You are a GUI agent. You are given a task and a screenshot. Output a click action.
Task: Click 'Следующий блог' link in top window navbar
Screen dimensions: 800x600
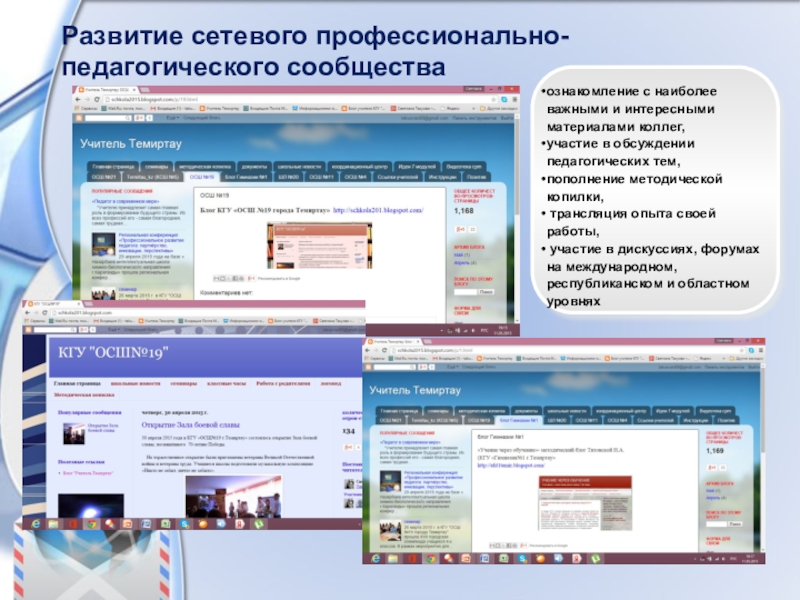coord(202,118)
